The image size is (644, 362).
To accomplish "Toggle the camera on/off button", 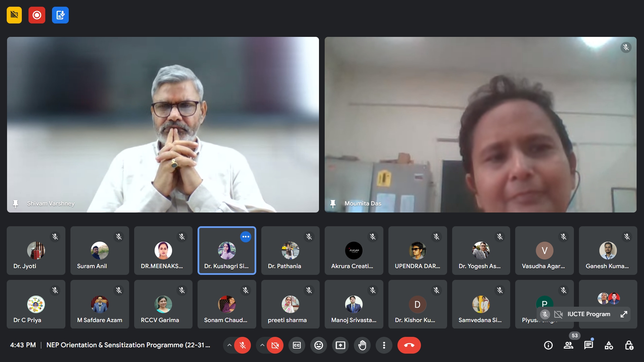I will coord(275,345).
